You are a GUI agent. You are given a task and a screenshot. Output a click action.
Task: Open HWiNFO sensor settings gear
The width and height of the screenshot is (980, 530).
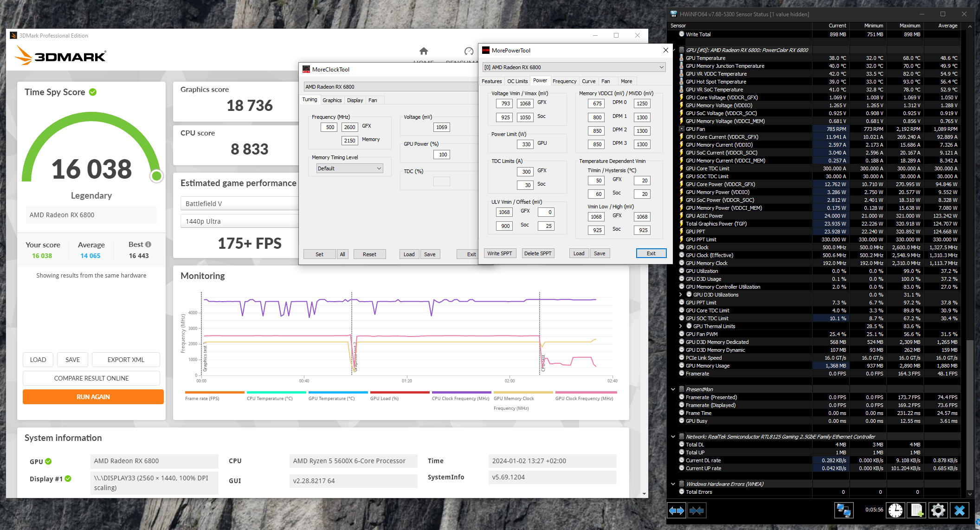tap(938, 511)
